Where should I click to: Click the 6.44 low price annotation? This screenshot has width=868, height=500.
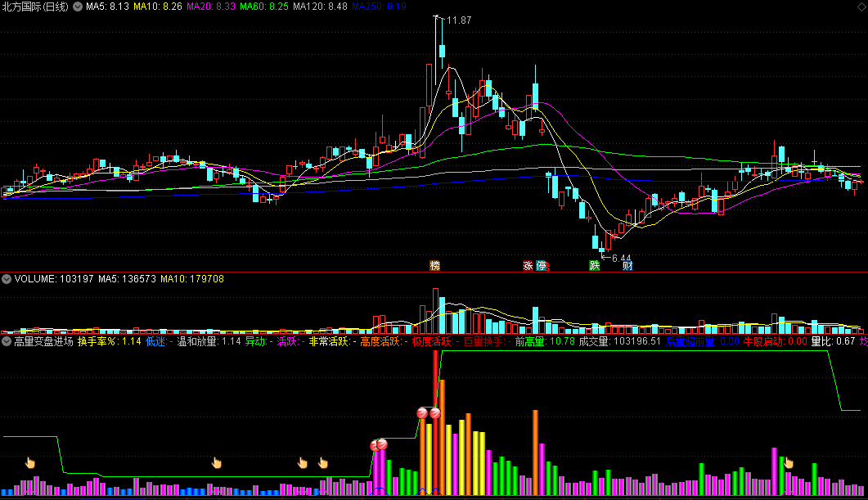tap(622, 258)
